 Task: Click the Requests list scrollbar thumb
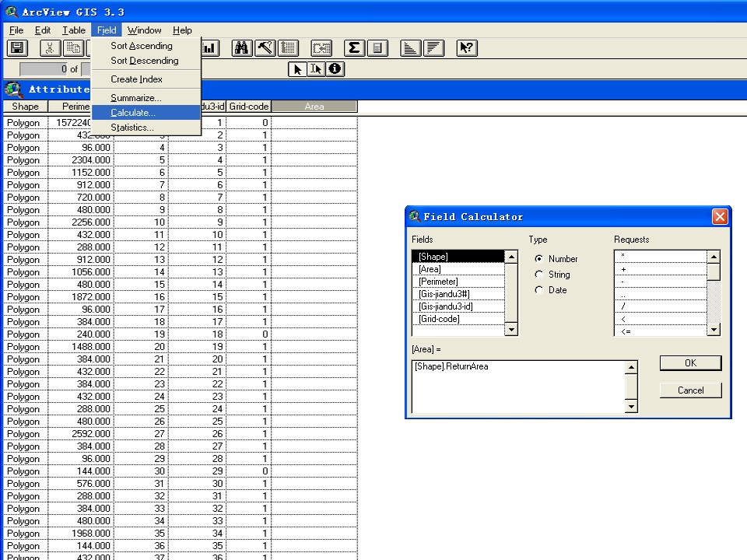coord(714,272)
